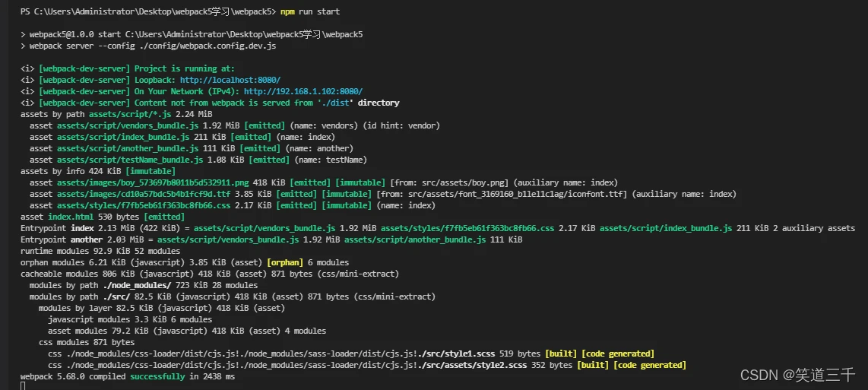Screen dimensions: 868x390
Task: Click the "npm run start" command text
Action: 310,11
